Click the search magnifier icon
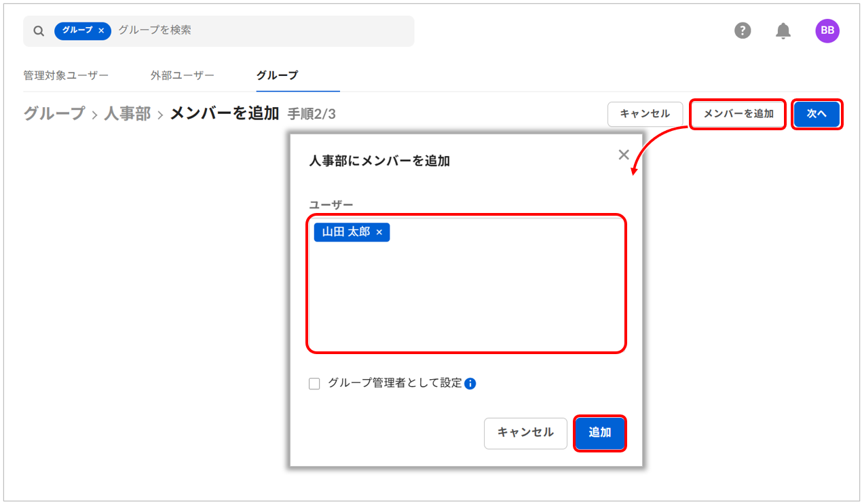The image size is (862, 504). click(39, 31)
